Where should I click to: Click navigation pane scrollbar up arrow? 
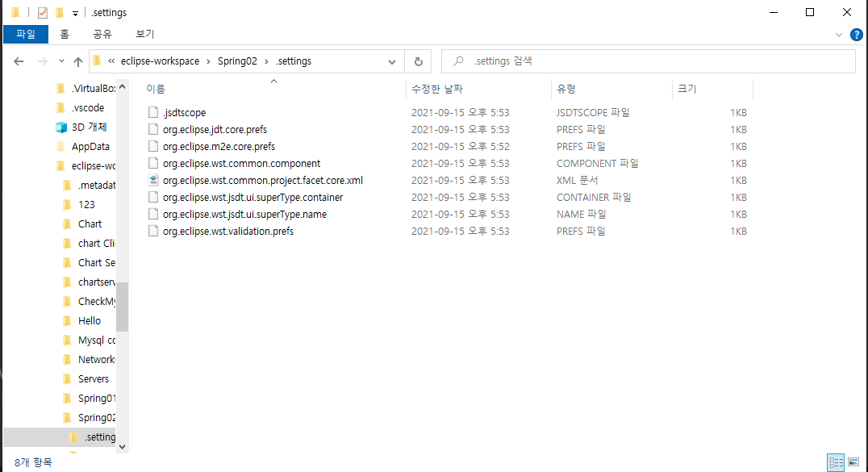tap(123, 87)
